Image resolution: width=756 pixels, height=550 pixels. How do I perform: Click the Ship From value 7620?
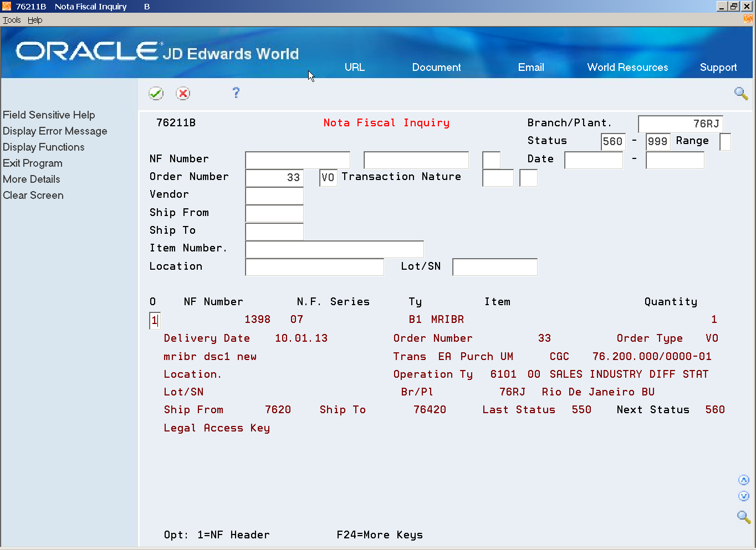coord(278,409)
